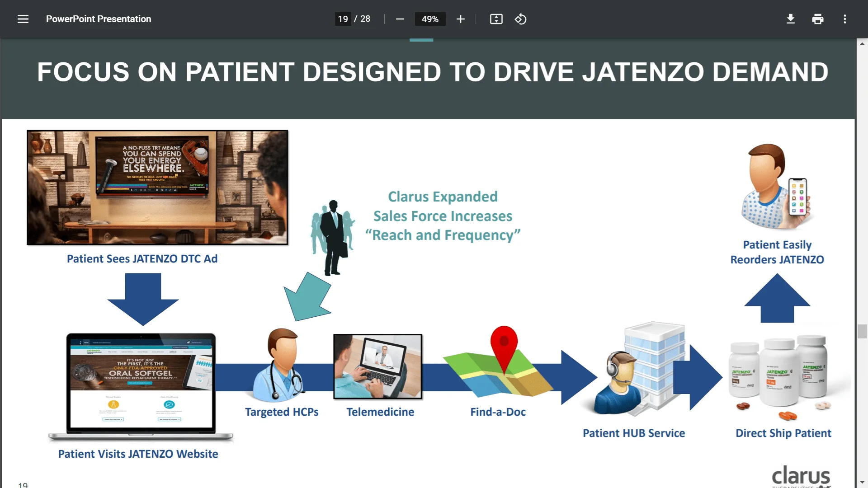
Task: Click the Clarus logo
Action: coord(801,476)
